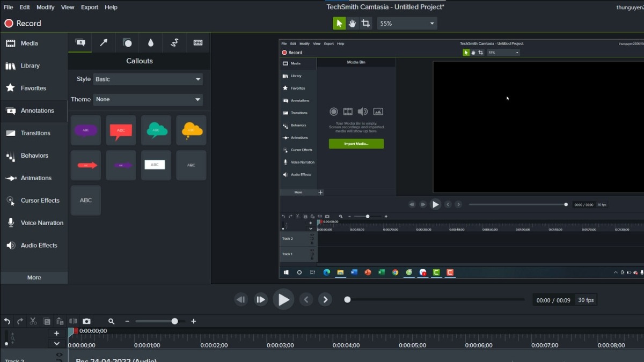The height and width of the screenshot is (362, 644).
Task: Show the Cursor Effects tab
Action: pos(34,201)
